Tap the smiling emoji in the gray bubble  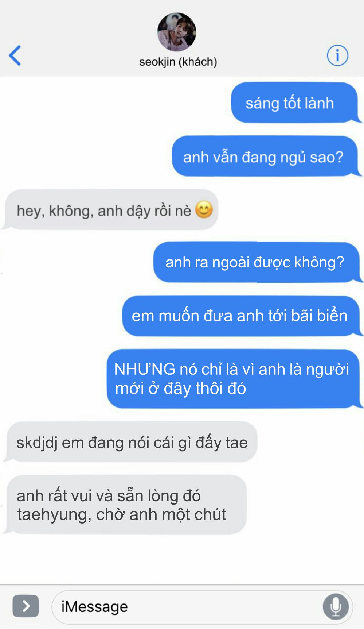(204, 210)
